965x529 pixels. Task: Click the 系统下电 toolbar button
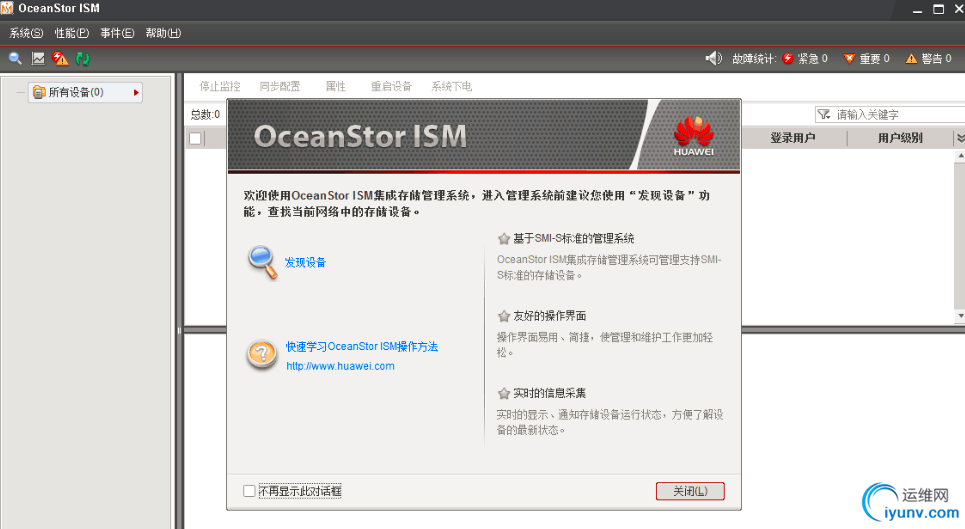point(452,86)
